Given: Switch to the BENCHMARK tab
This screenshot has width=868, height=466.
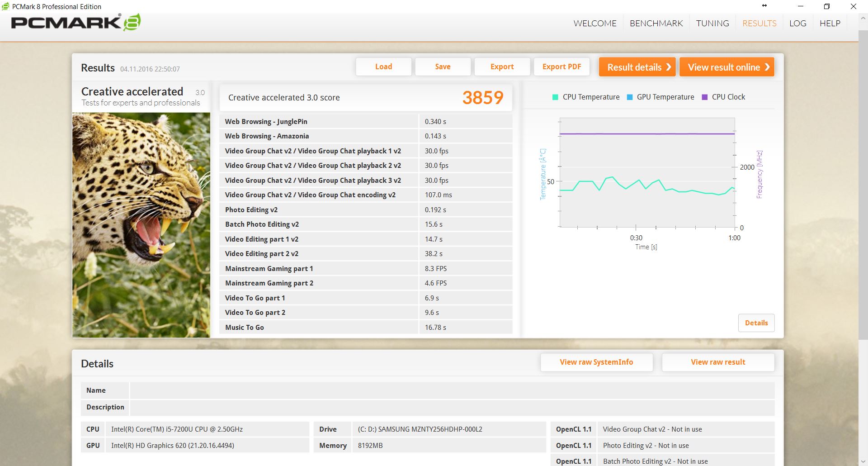Looking at the screenshot, I should [x=656, y=23].
